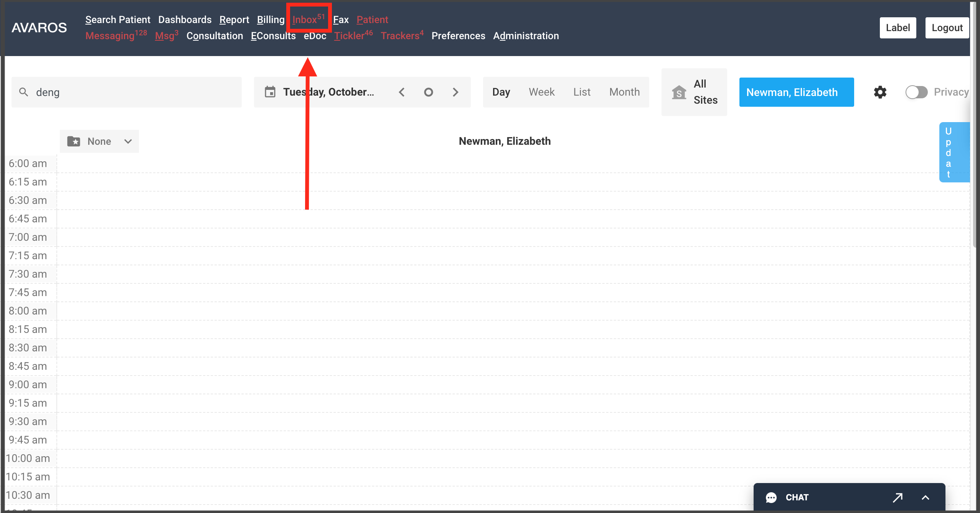The height and width of the screenshot is (513, 980).
Task: Open Dashboards menu
Action: pyautogui.click(x=185, y=20)
